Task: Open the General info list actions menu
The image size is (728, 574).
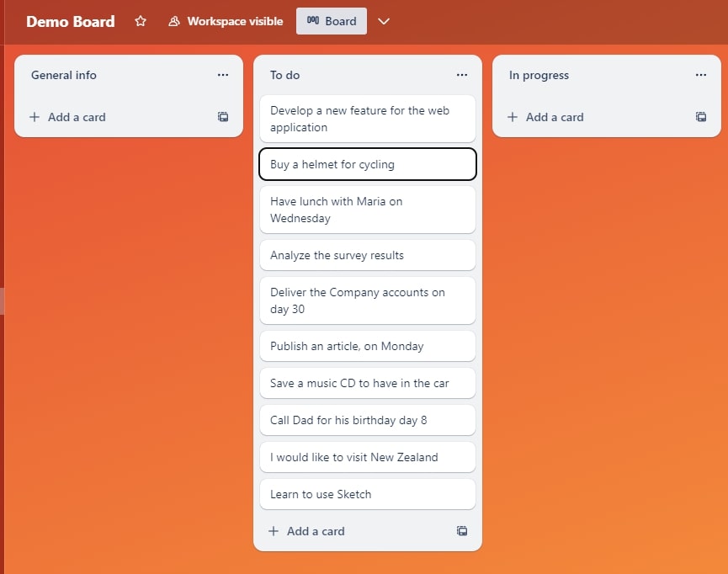Action: tap(223, 75)
